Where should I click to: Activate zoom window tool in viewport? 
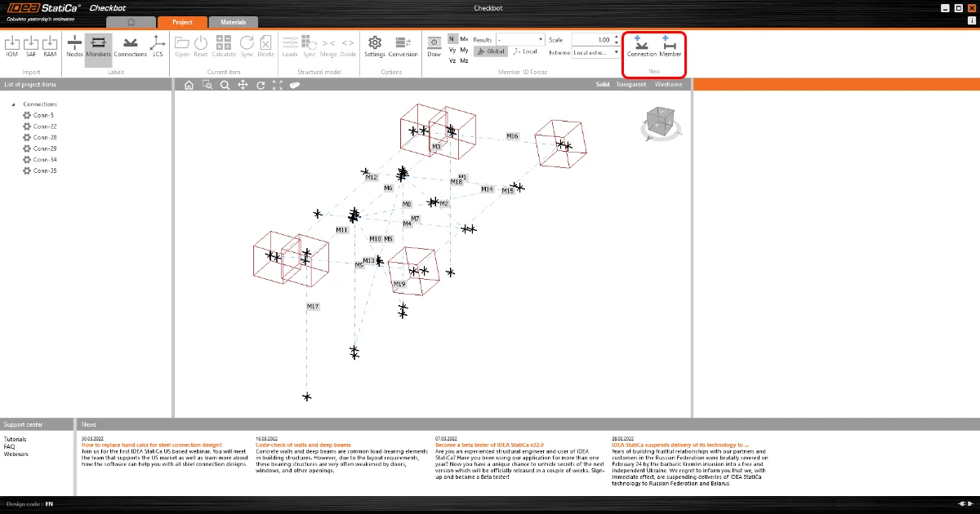pos(207,84)
